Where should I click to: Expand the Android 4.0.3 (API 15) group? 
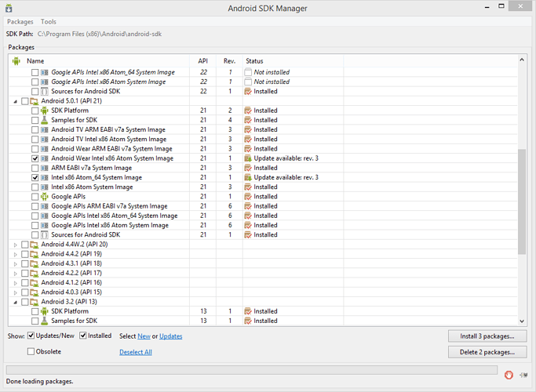point(16,292)
